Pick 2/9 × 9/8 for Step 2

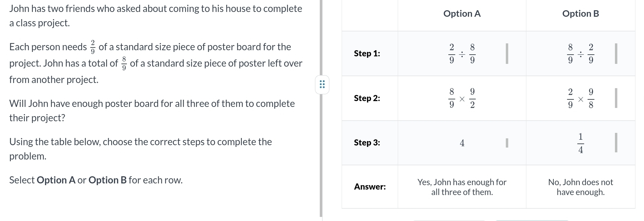580,98
